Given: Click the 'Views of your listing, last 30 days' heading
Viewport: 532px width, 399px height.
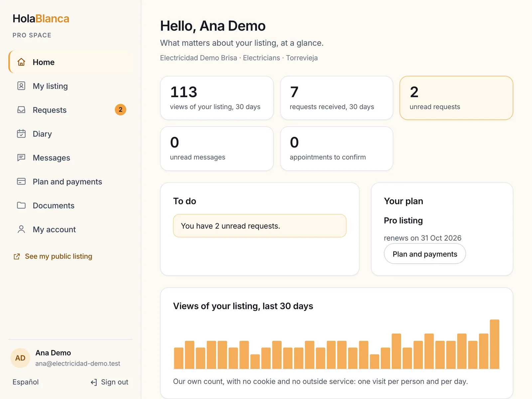Looking at the screenshot, I should (243, 306).
